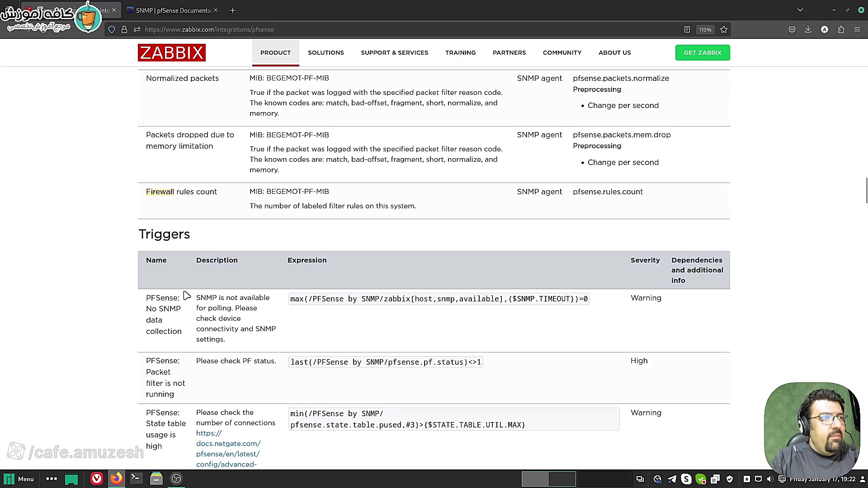Open Telegram from system tray
Viewport: 868px width, 488px height.
tap(672, 479)
